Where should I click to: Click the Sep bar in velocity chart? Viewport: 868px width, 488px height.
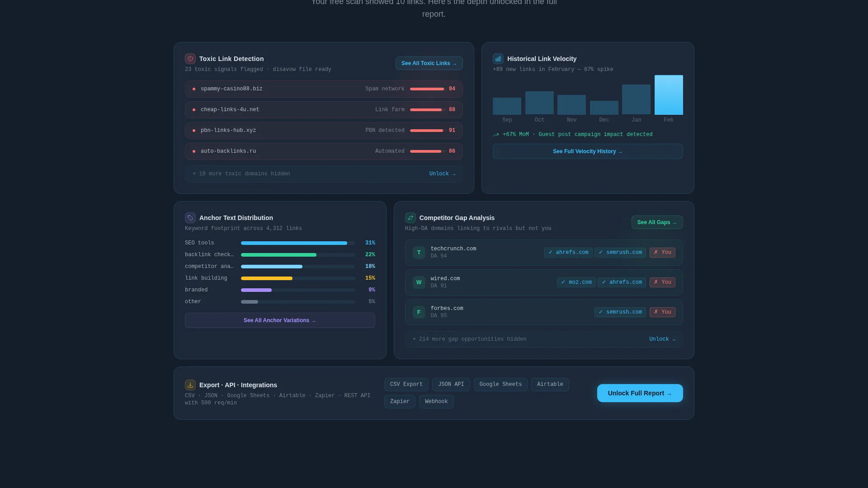tap(507, 106)
